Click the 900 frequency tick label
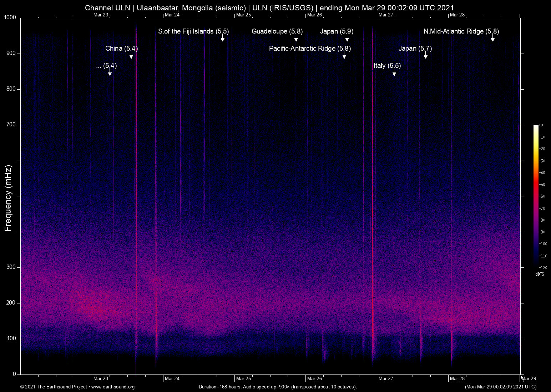The width and height of the screenshot is (551, 392). pos(11,53)
